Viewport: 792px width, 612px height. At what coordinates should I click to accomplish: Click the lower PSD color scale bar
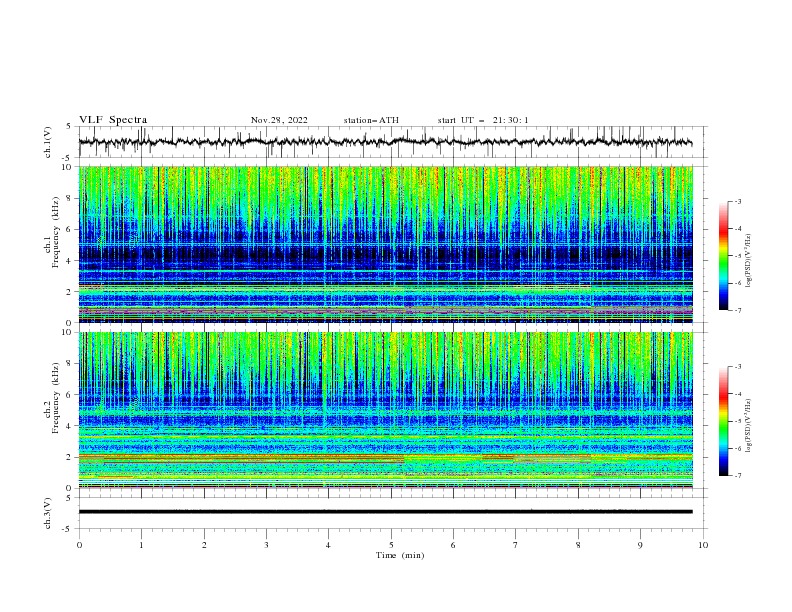pos(723,421)
